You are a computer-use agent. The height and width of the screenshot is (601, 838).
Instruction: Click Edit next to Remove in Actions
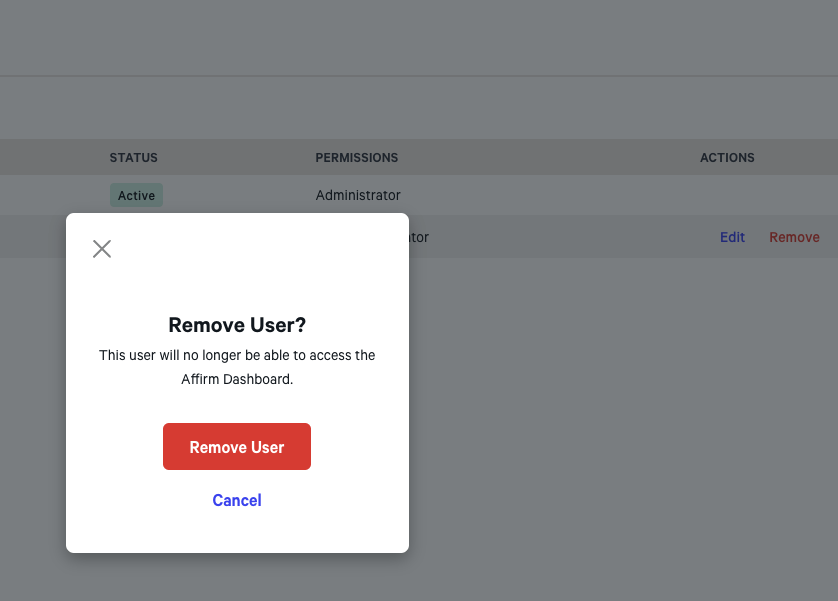pyautogui.click(x=732, y=237)
